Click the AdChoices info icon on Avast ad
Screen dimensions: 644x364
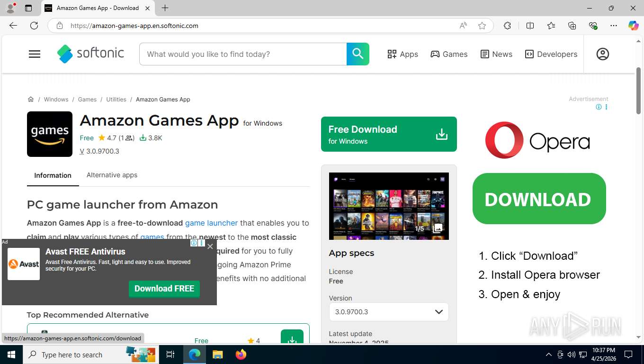[x=194, y=243]
